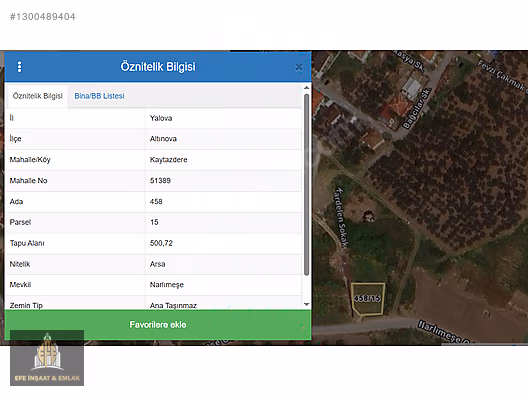Viewport: 528px width, 396px height.
Task: Click the Yalova value cell
Action: tap(161, 118)
